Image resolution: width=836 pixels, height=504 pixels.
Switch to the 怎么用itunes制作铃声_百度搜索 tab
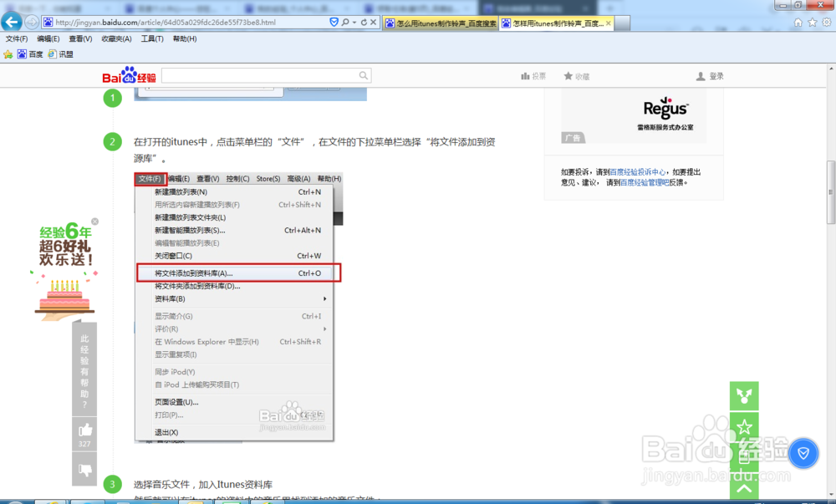point(441,23)
